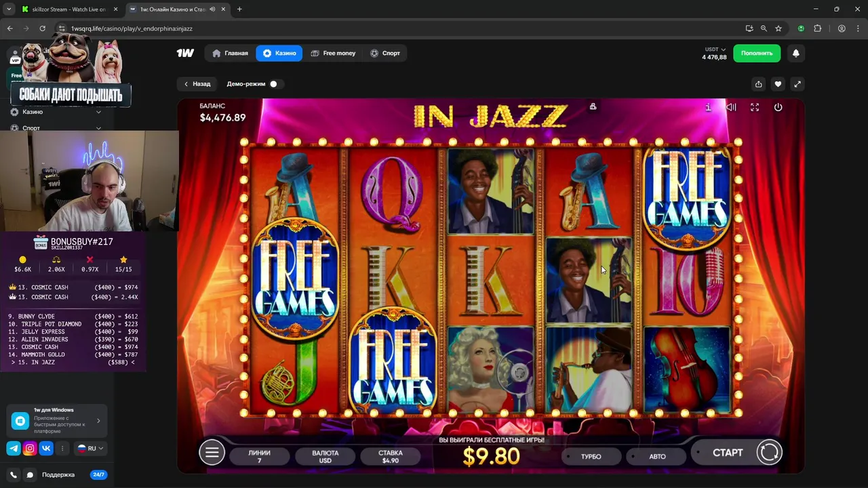Click the 24/7 support badge
This screenshot has height=488, width=868.
pos(98,475)
